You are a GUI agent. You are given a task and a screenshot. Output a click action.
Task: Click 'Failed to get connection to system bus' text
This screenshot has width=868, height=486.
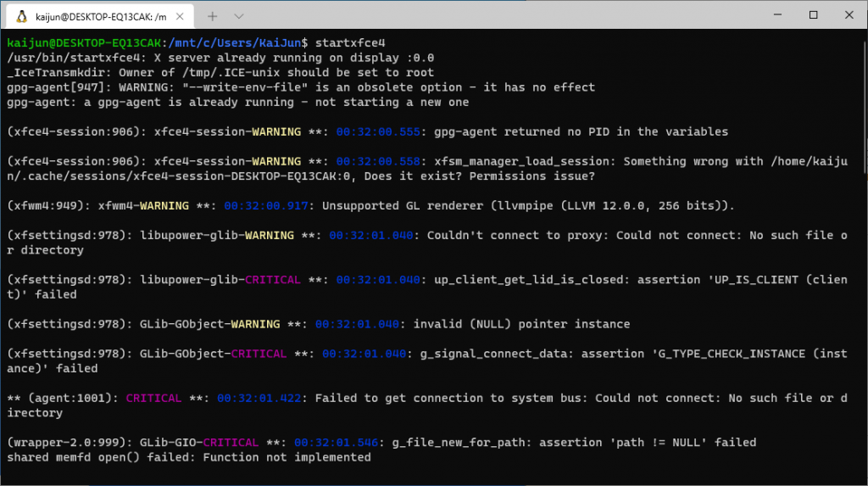point(451,398)
